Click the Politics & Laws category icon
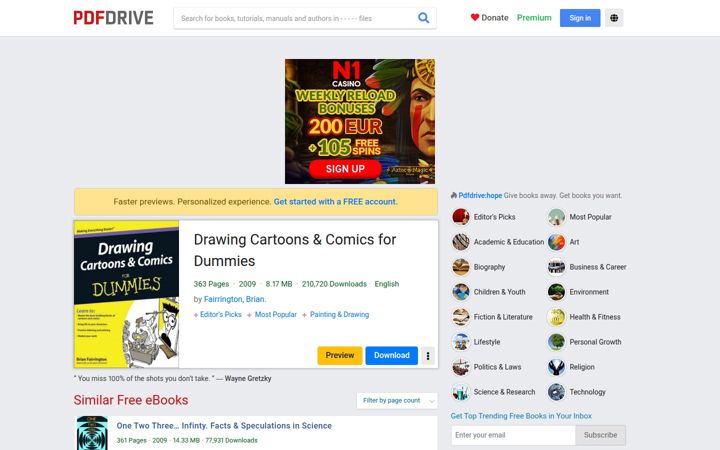 461,367
